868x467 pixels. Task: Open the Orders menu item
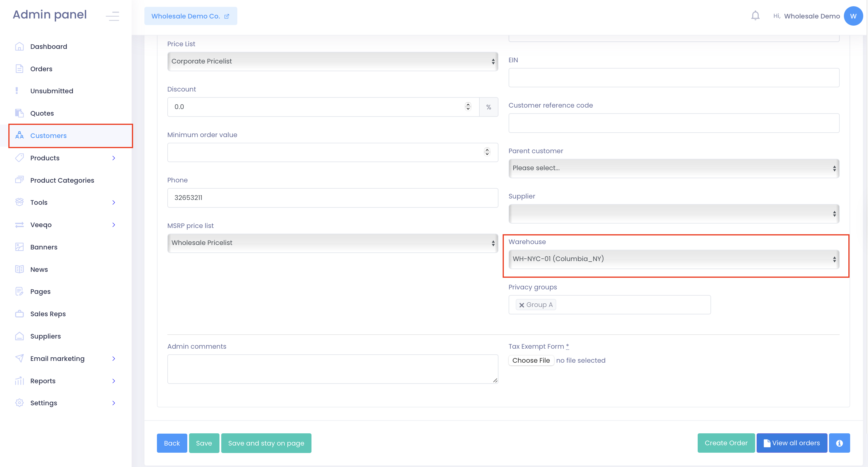coord(41,69)
